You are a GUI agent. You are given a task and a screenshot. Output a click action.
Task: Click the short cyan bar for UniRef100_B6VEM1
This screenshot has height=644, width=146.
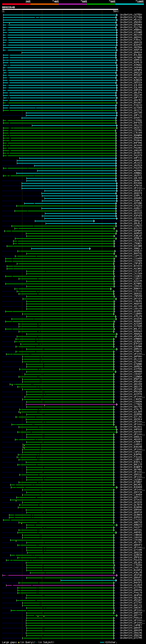(x=89, y=580)
